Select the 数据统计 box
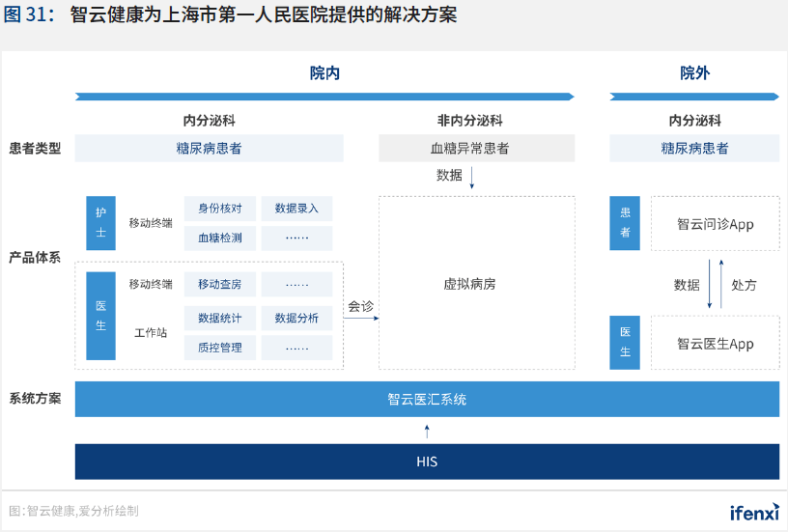Image resolution: width=788 pixels, height=532 pixels. [220, 318]
